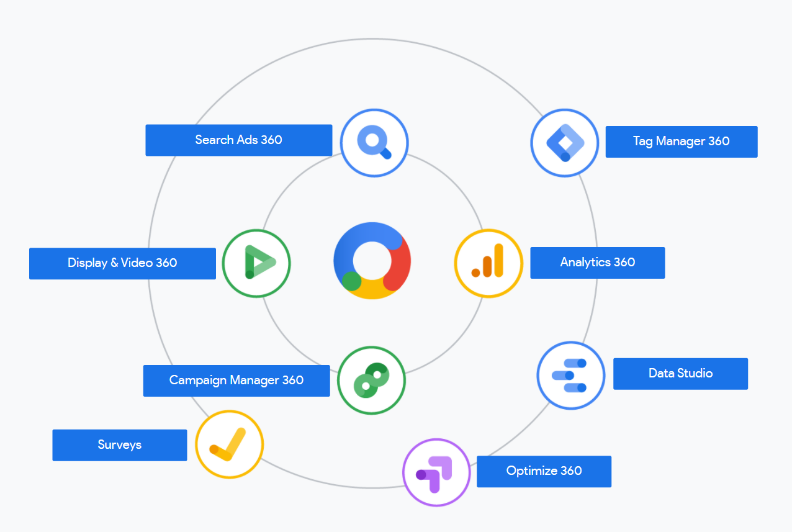The height and width of the screenshot is (532, 792).
Task: Click the Display & Video 360 label
Action: (x=122, y=263)
